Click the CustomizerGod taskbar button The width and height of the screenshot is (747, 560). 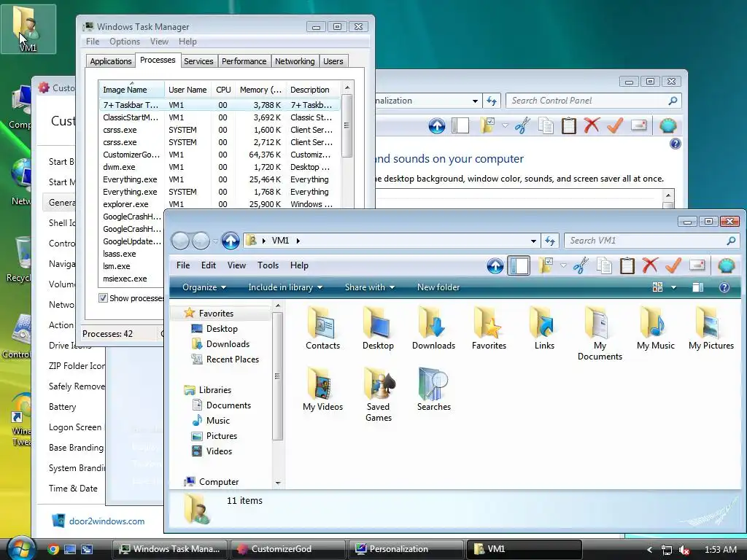pyautogui.click(x=288, y=549)
